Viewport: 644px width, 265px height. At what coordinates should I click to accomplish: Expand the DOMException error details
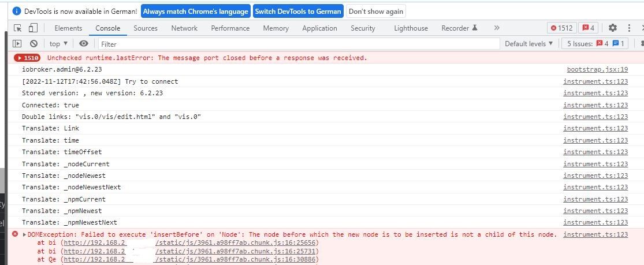[x=25, y=234]
